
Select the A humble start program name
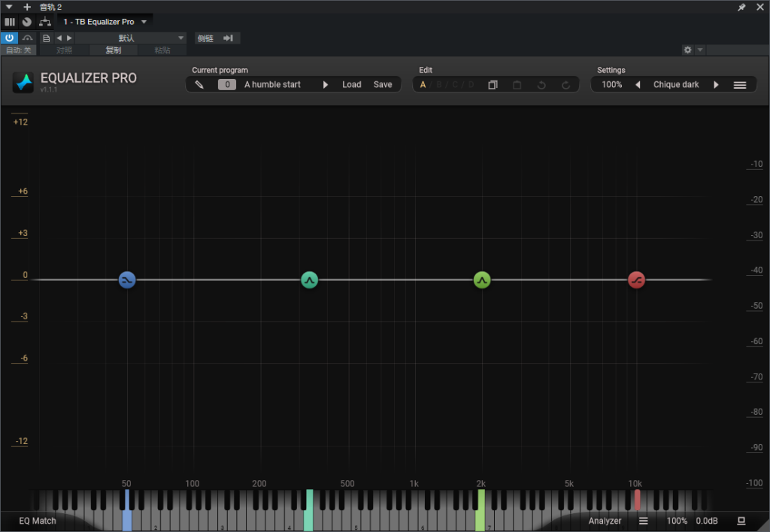(272, 84)
